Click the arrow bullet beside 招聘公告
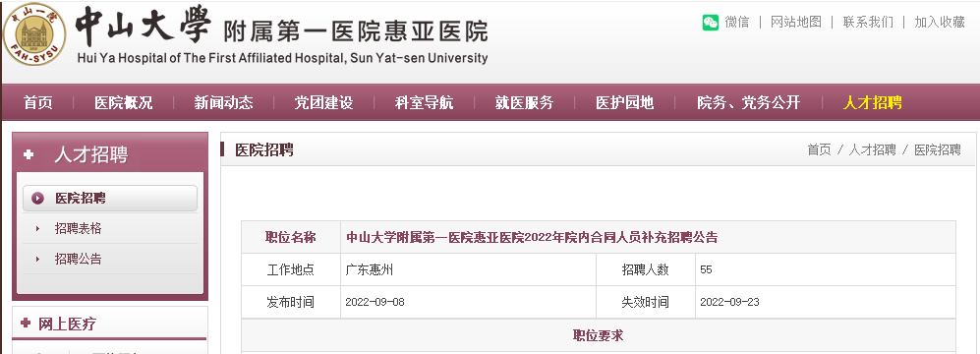The width and height of the screenshot is (980, 354). [x=37, y=259]
